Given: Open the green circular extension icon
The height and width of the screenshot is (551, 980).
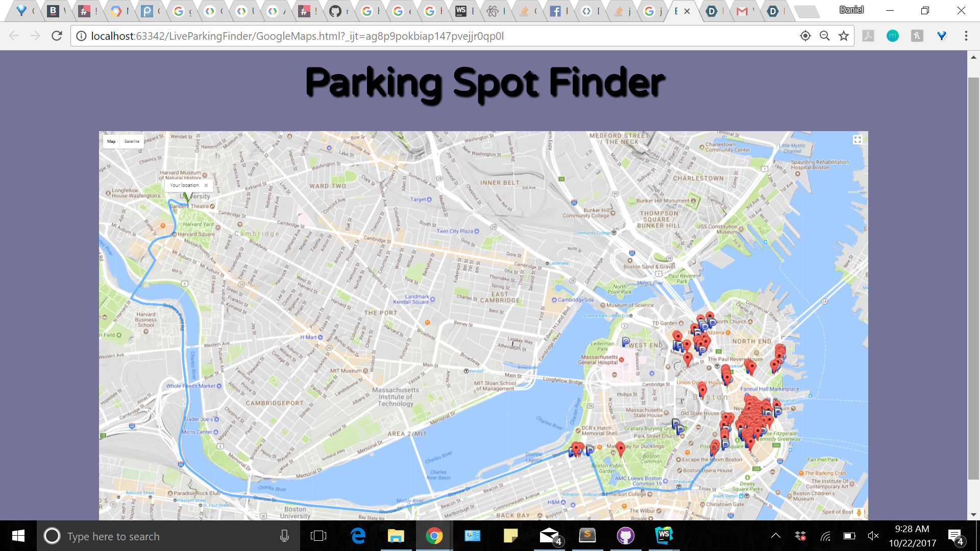Looking at the screenshot, I should coord(892,36).
